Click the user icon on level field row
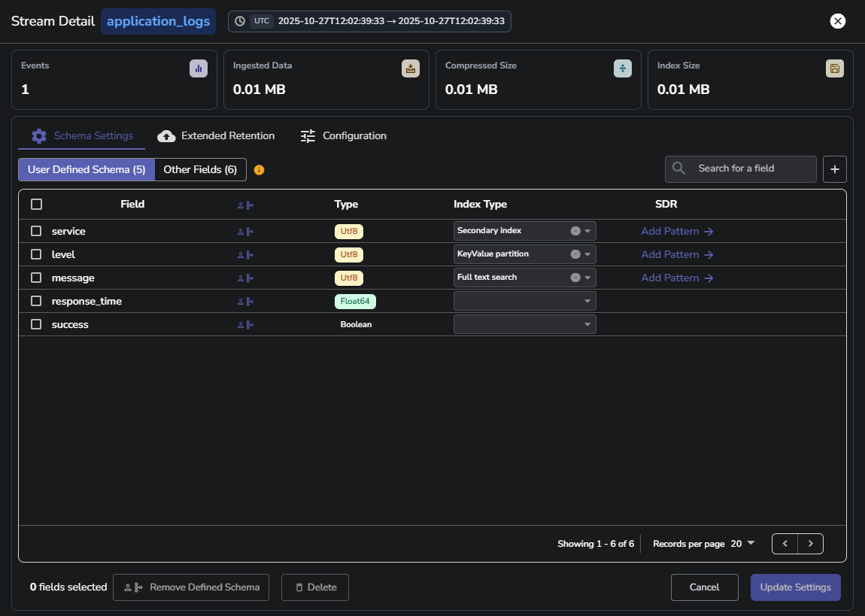Screen dimensions: 865x616 click(x=239, y=254)
